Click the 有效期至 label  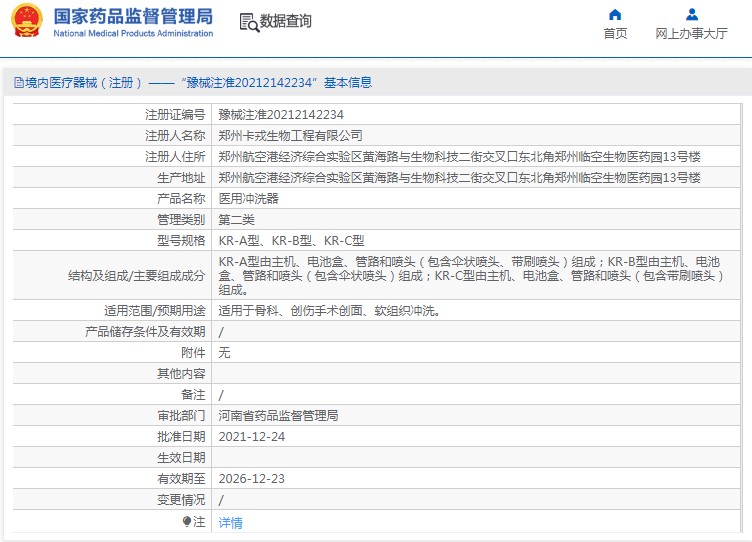(181, 479)
